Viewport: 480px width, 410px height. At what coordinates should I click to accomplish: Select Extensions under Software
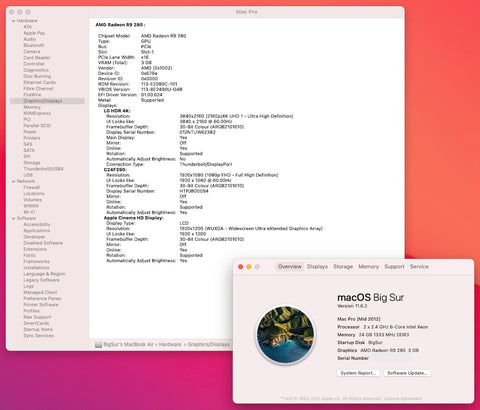point(35,249)
